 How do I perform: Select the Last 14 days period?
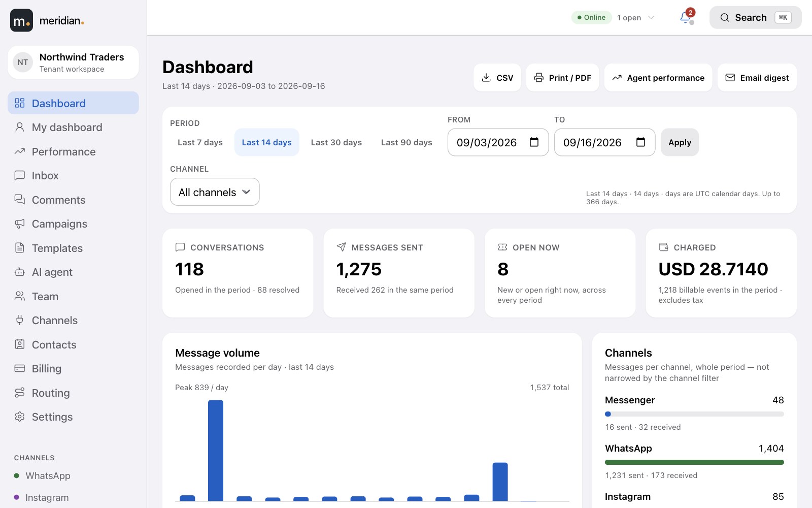point(267,142)
